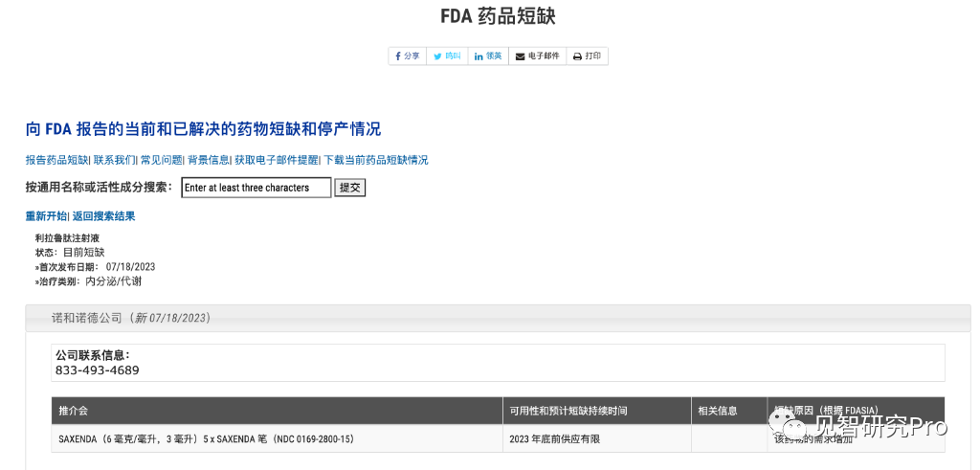Click the 提交 submit button
The image size is (980, 470).
(350, 188)
